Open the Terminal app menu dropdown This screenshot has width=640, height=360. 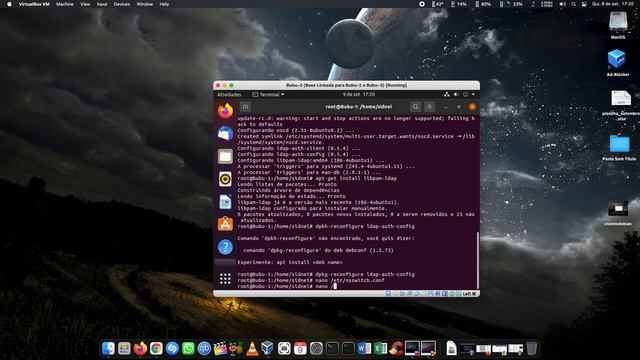click(x=268, y=95)
